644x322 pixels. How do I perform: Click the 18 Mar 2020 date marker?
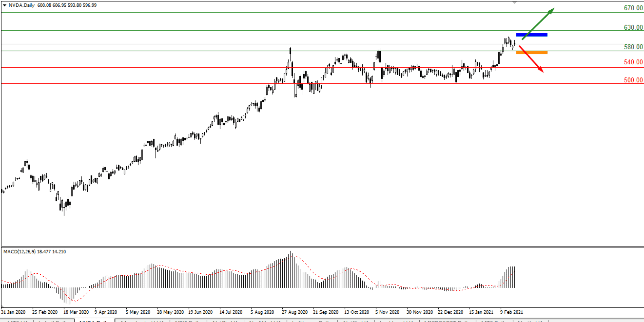click(x=76, y=312)
